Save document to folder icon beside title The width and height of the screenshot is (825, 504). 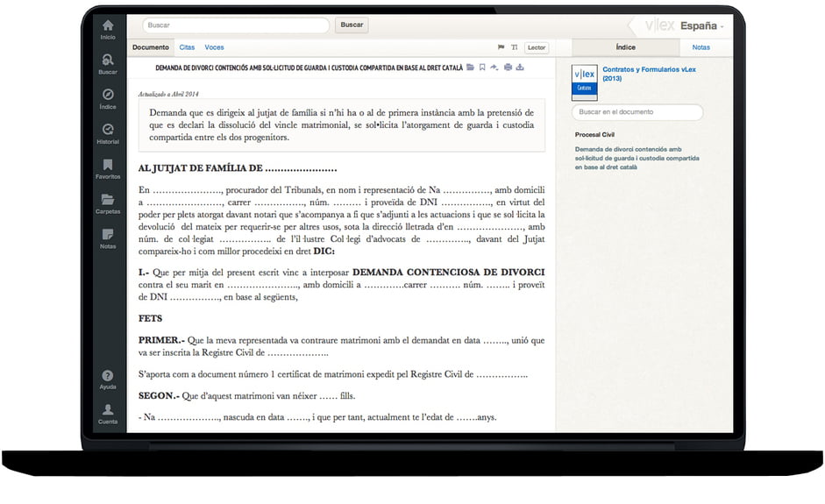click(471, 67)
